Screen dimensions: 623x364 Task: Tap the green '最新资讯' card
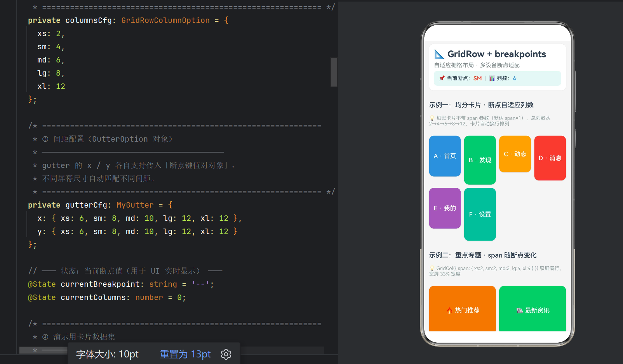533,309
